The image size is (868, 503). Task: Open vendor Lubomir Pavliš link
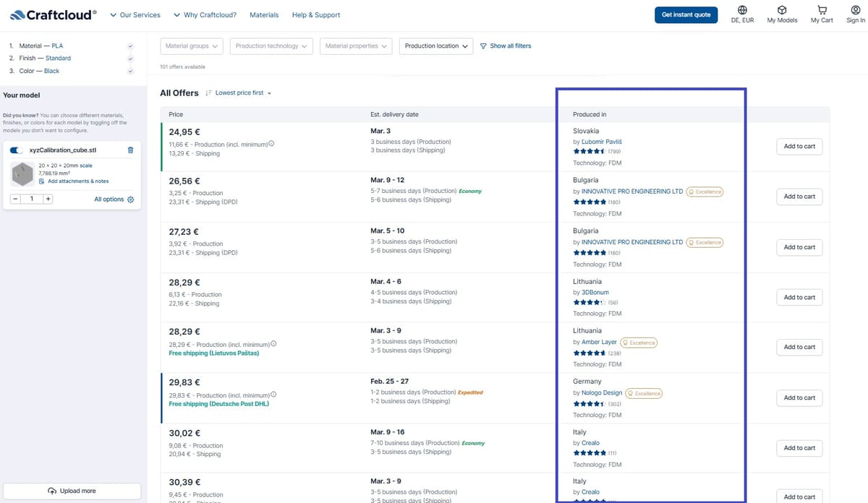(x=602, y=142)
